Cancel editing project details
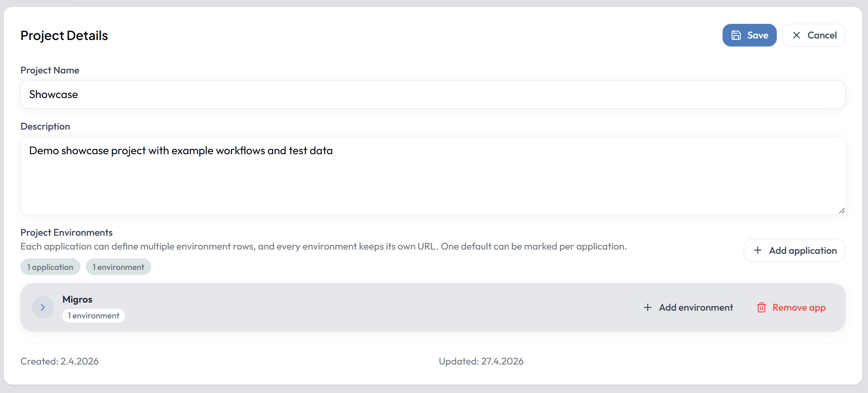Viewport: 868px width, 393px height. 814,35
